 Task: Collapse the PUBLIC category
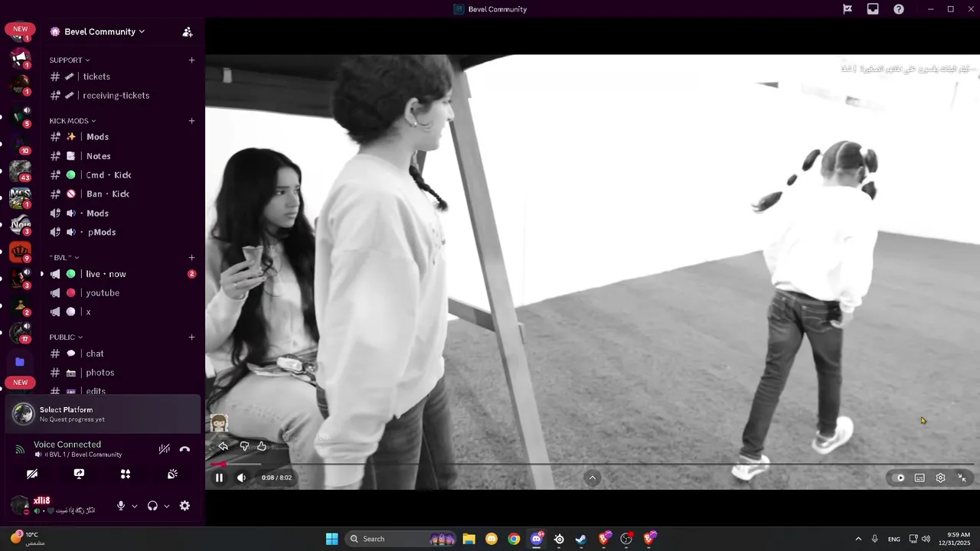tap(66, 337)
